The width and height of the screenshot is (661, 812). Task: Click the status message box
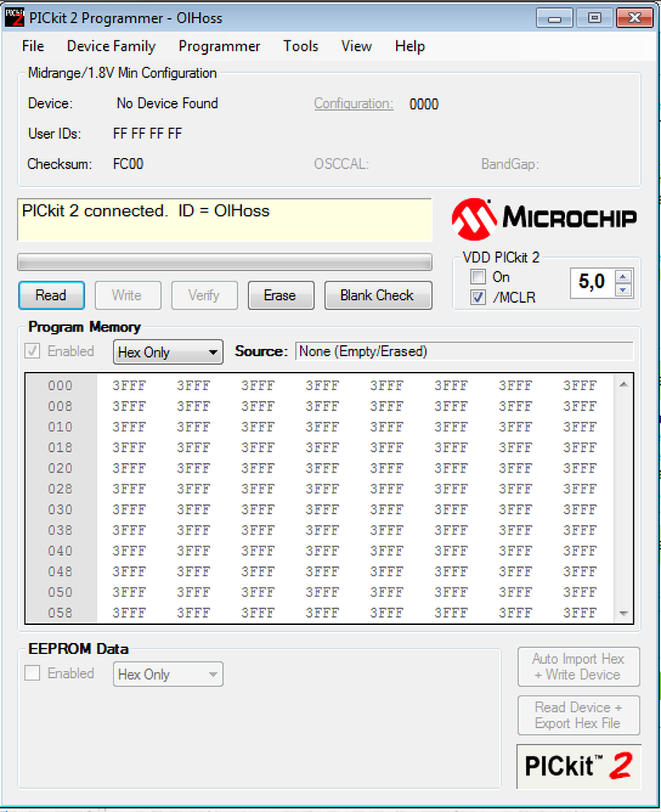(225, 220)
